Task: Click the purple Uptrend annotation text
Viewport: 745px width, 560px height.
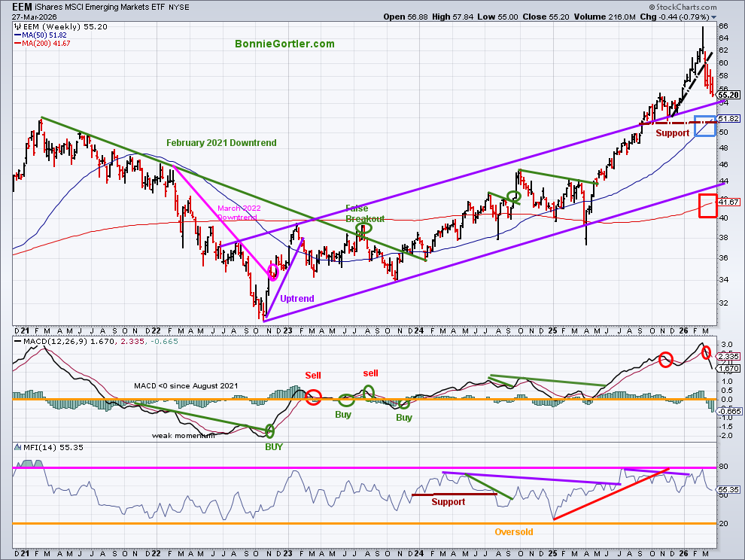Action: point(297,299)
